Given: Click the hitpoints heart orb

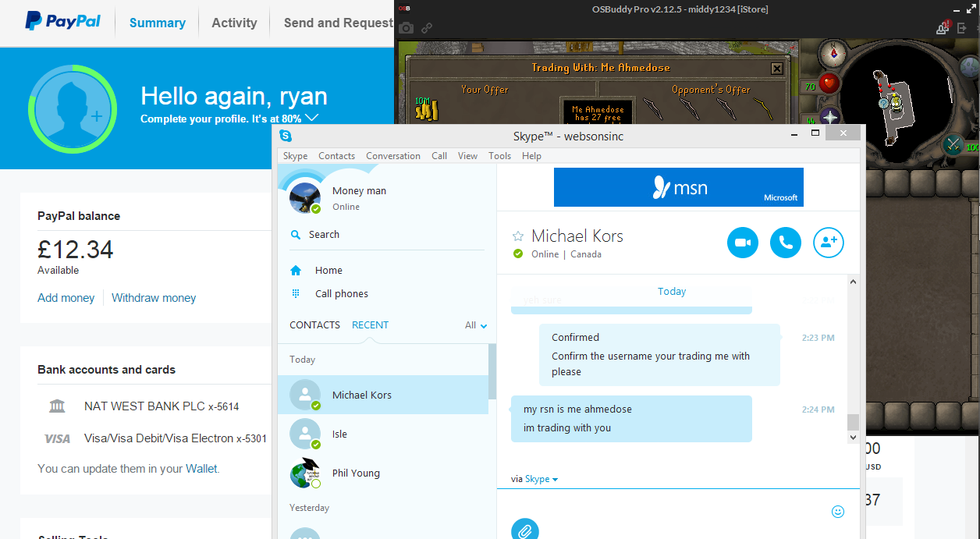Looking at the screenshot, I should [829, 83].
